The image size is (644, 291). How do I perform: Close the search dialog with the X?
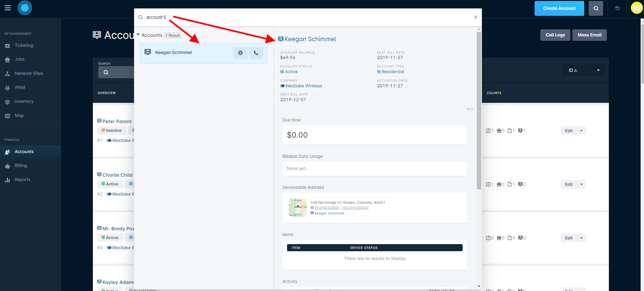475,17
